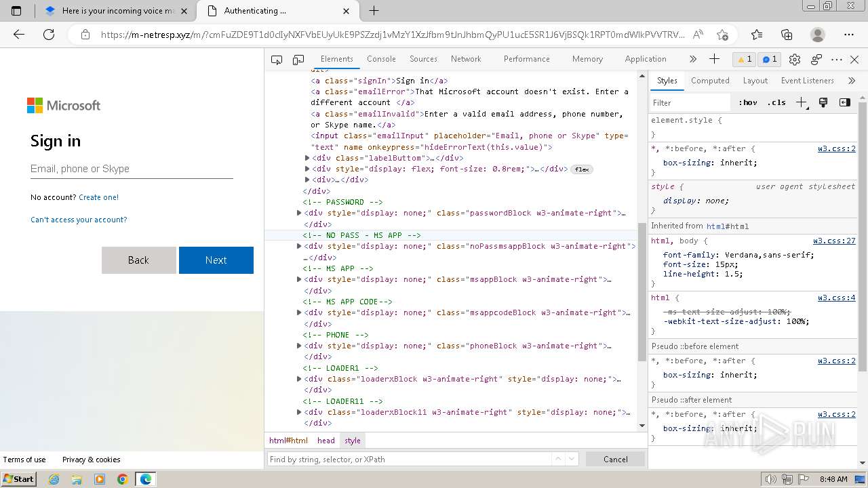This screenshot has height=488, width=868.
Task: Open the browser profile avatar
Action: click(x=818, y=35)
